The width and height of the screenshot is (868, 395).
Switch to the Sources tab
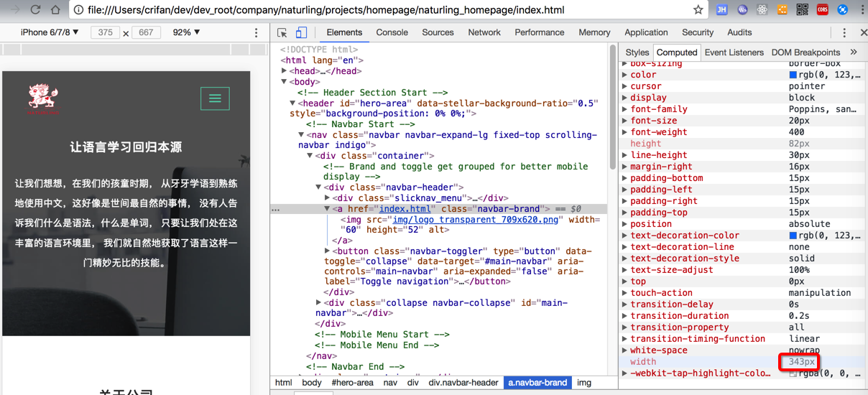click(x=438, y=32)
